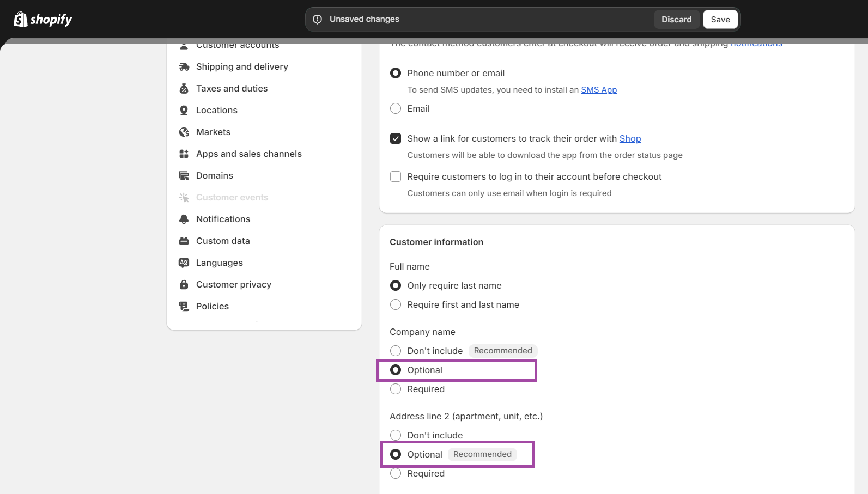The height and width of the screenshot is (494, 868).
Task: Open Policies settings
Action: 213,307
